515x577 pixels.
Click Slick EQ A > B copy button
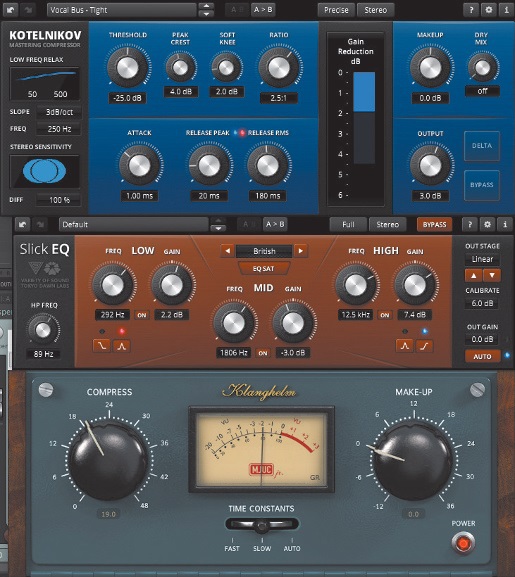click(x=275, y=224)
